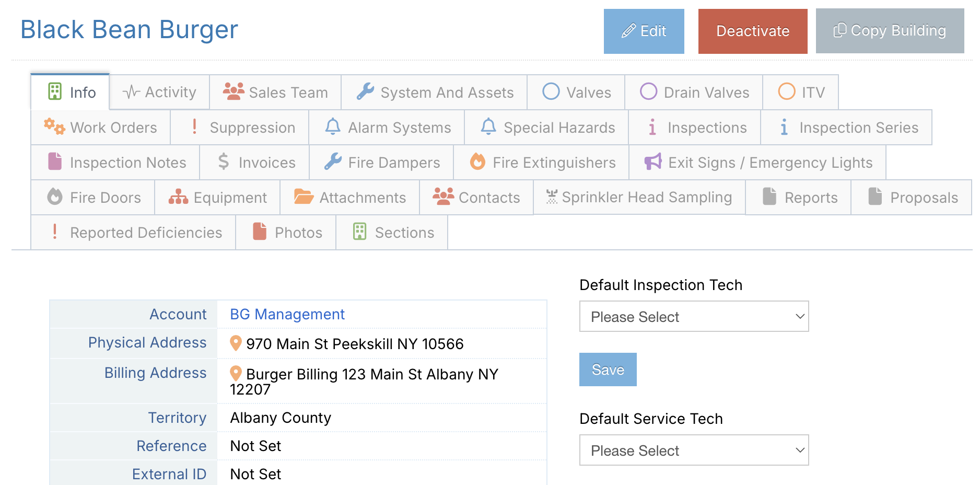Image resolution: width=980 pixels, height=485 pixels.
Task: Click sprinkler icon beside Sprinkler Head Sampling
Action: point(552,197)
